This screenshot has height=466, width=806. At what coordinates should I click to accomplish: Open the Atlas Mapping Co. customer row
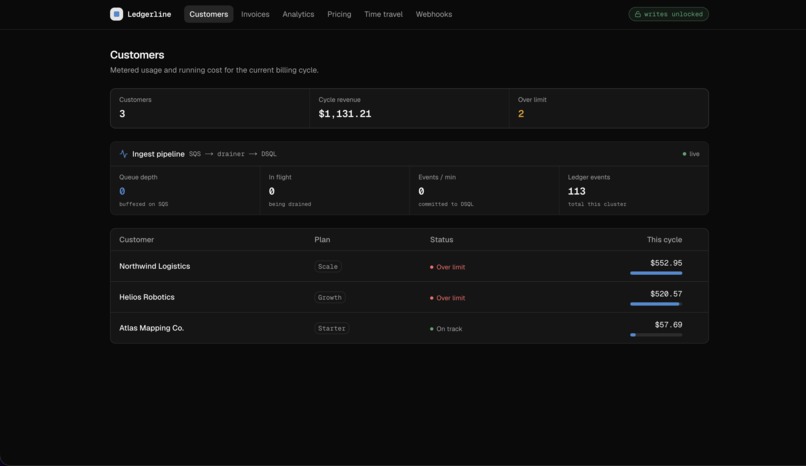click(409, 328)
